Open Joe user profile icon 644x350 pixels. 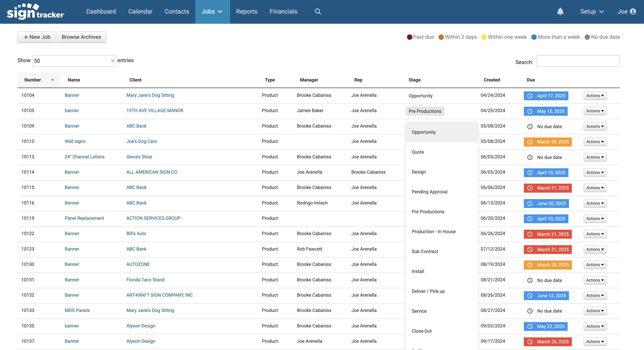(x=633, y=11)
